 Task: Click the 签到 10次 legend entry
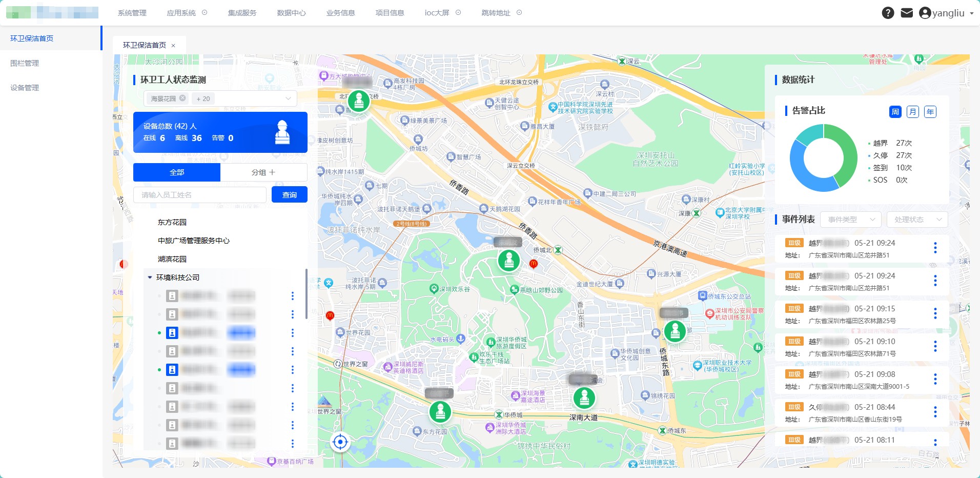pyautogui.click(x=890, y=168)
